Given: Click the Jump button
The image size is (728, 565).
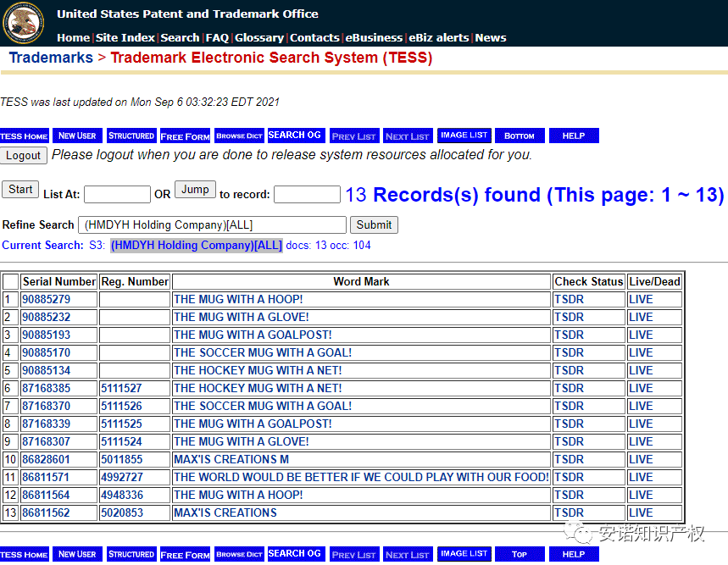Looking at the screenshot, I should click(195, 189).
